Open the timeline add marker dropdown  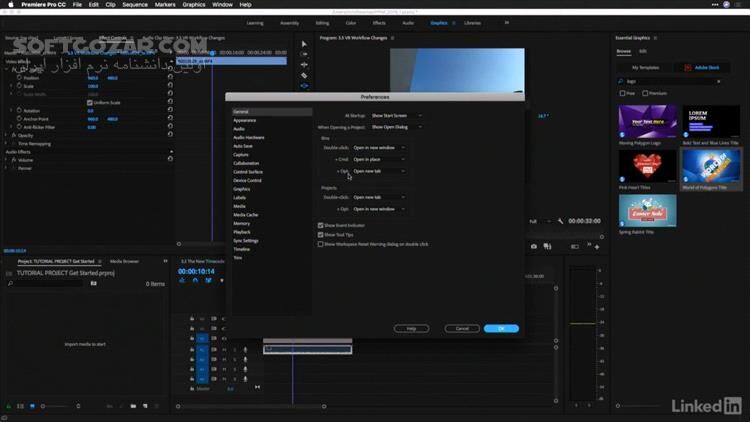coord(222,281)
